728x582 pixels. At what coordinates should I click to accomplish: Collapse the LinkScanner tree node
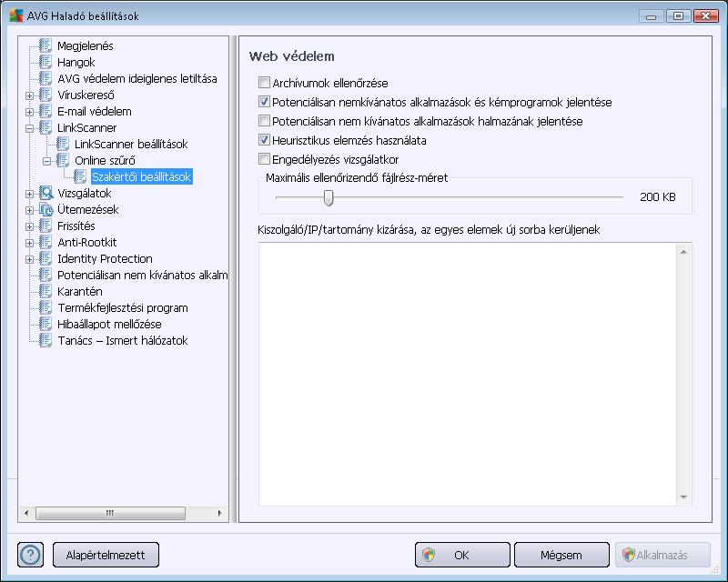tap(30, 128)
